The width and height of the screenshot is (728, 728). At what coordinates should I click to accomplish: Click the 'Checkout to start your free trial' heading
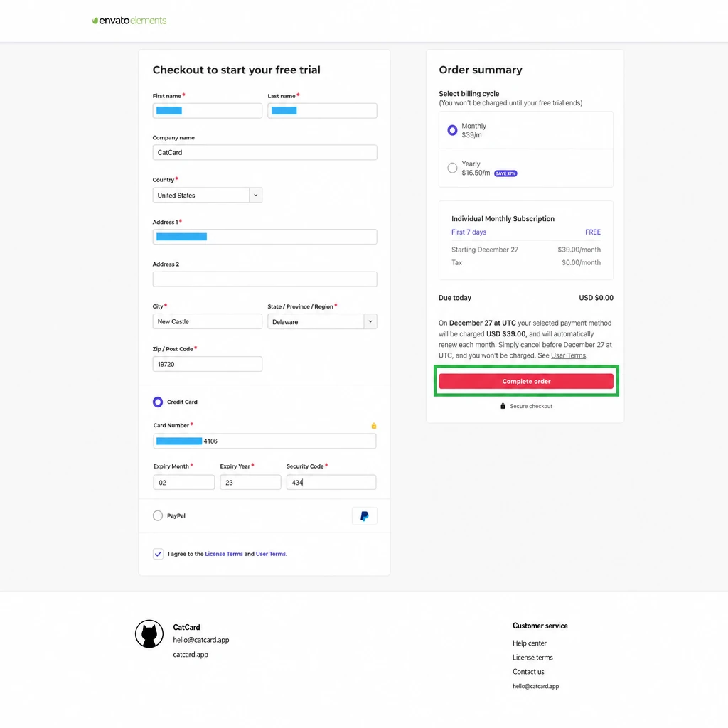[236, 70]
